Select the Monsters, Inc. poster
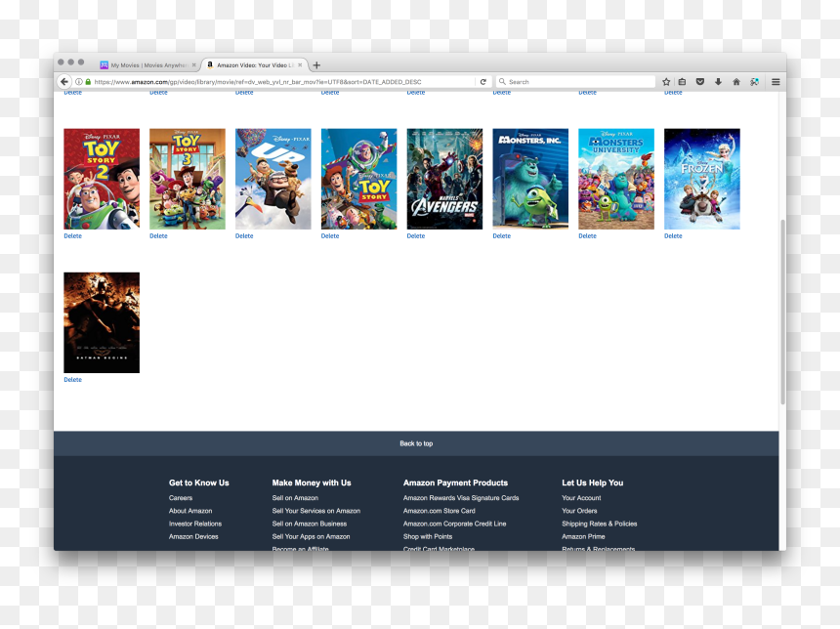 (x=530, y=179)
